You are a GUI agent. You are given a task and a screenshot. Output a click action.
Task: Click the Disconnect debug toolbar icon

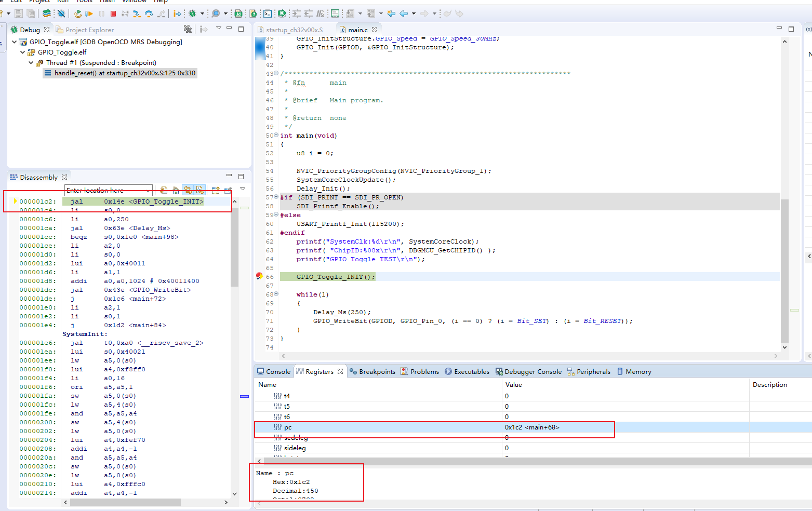[x=125, y=14]
